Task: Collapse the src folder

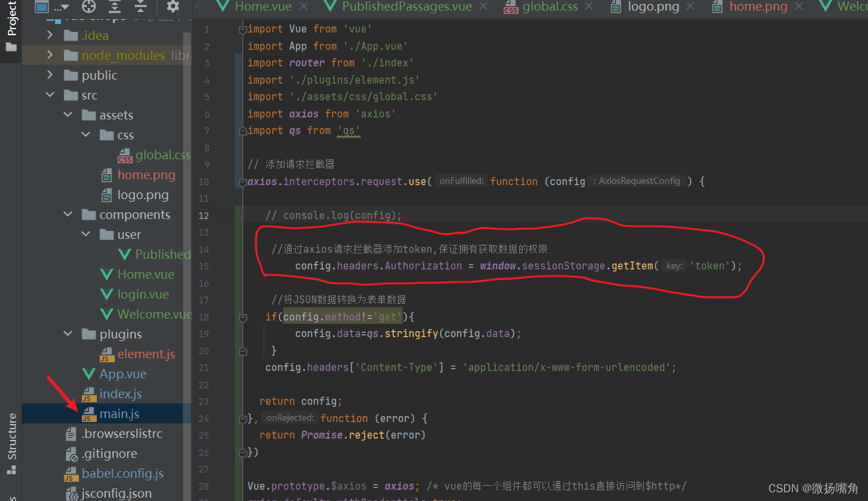Action: point(50,95)
